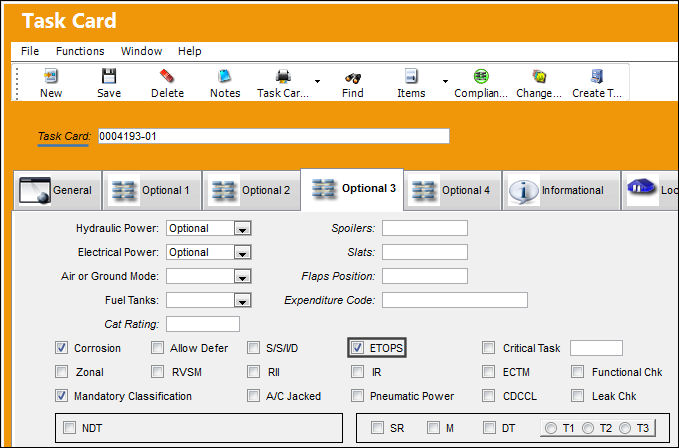Click the Critical Task text field
Viewport: 679px width, 448px height.
pos(596,348)
